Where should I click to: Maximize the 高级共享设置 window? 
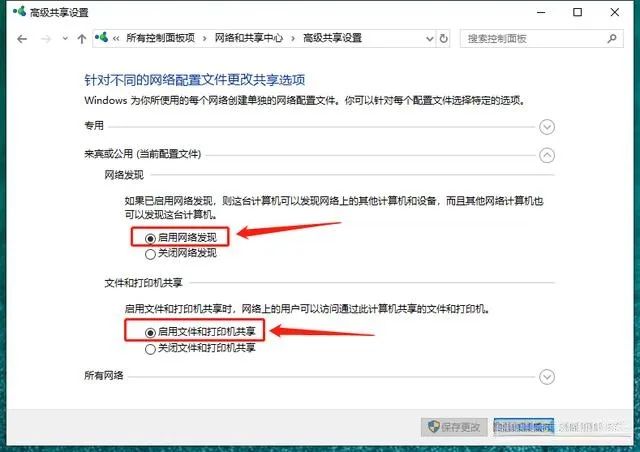pos(578,12)
